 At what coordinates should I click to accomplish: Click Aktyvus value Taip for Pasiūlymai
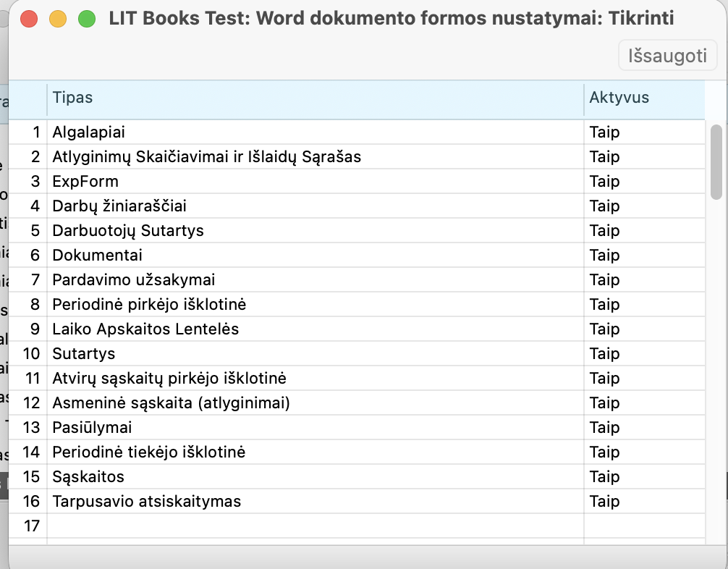coord(645,428)
